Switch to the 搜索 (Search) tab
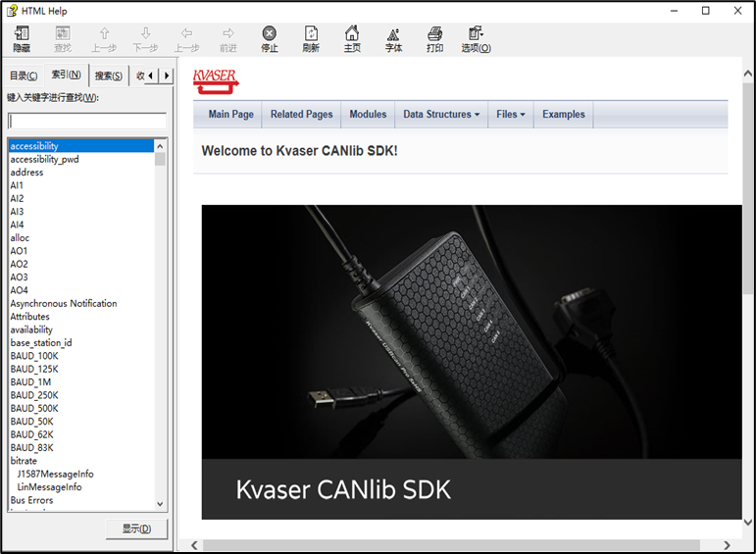Viewport: 756px width, 554px height. click(108, 76)
